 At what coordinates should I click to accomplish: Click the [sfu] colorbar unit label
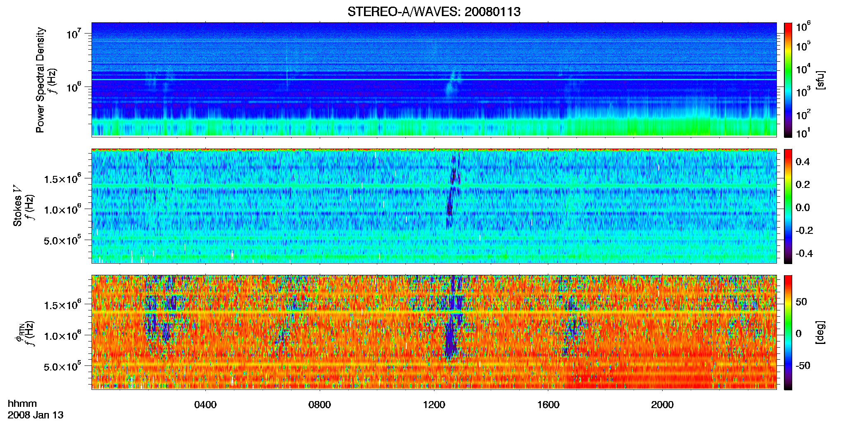click(820, 80)
